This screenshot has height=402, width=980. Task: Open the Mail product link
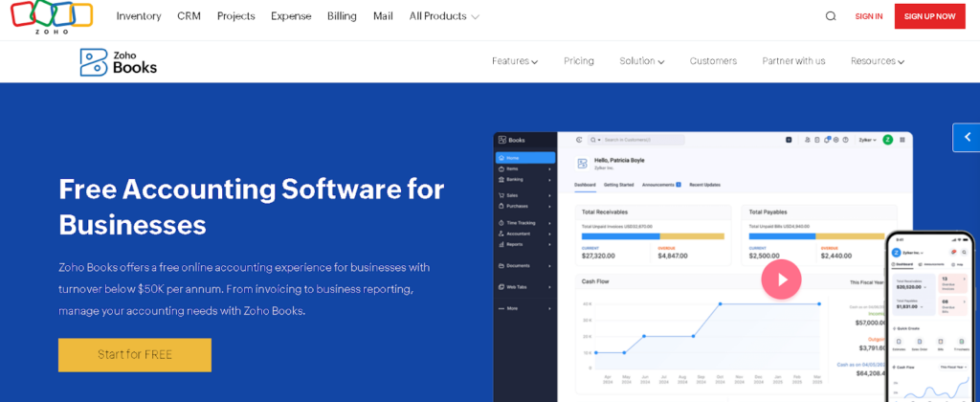coord(383,16)
